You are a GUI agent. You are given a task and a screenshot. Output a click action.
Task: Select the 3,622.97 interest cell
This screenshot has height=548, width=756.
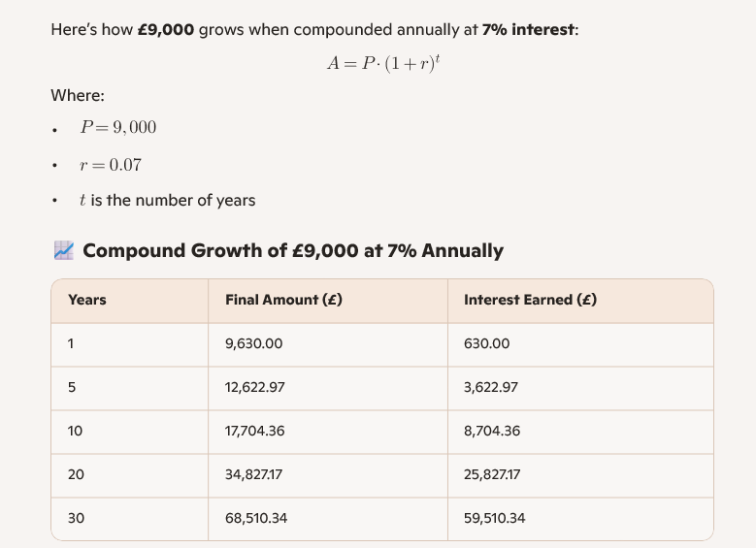pyautogui.click(x=491, y=388)
